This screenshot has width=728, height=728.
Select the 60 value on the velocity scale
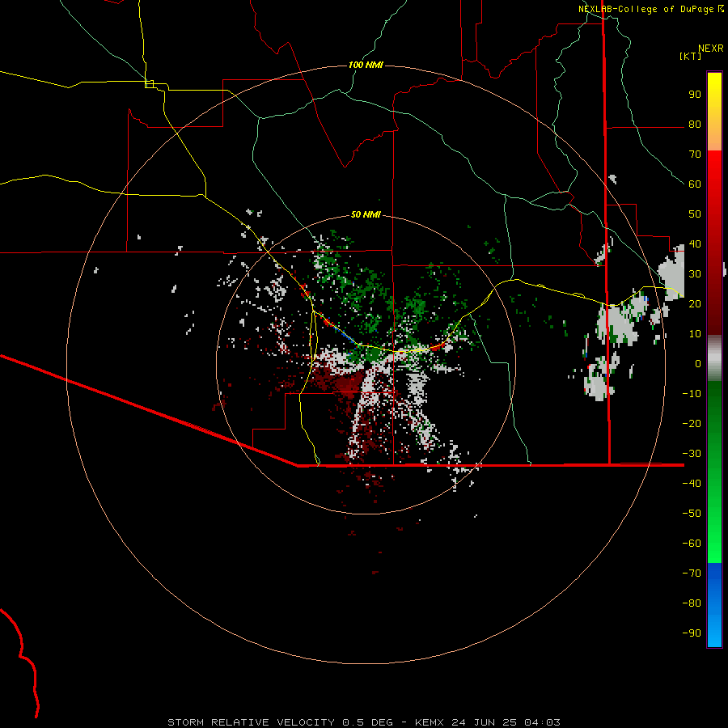695,184
